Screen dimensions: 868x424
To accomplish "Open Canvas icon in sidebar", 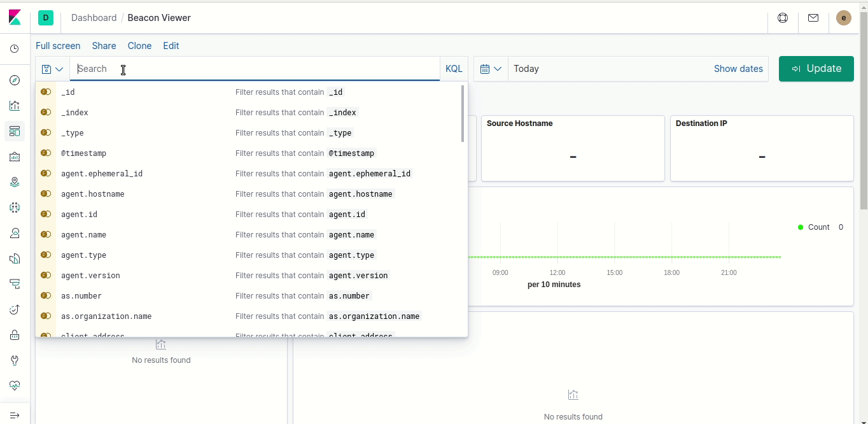I will point(15,157).
